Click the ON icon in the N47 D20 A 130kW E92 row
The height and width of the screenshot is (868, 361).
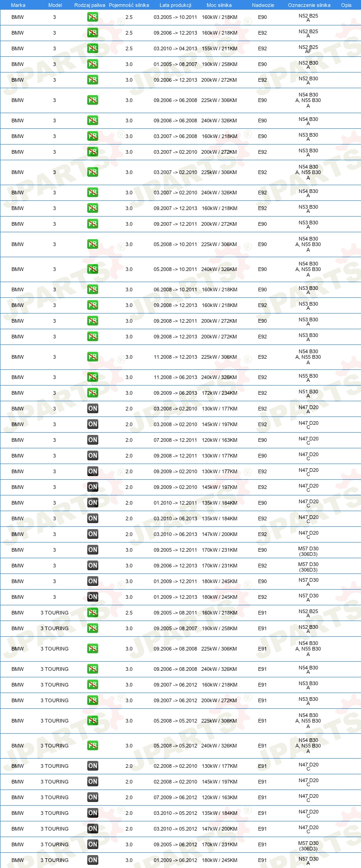(93, 409)
